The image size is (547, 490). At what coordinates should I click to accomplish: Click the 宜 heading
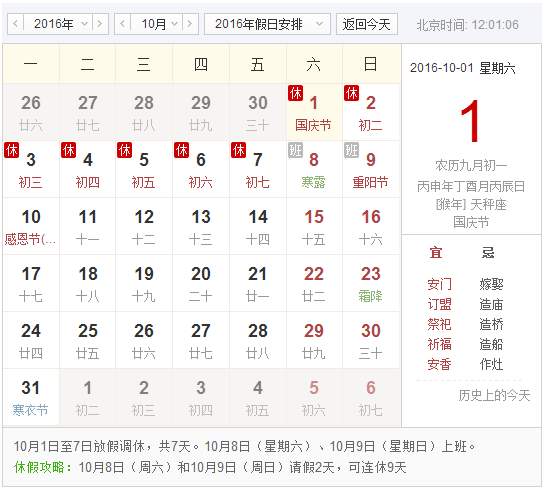pos(436,252)
